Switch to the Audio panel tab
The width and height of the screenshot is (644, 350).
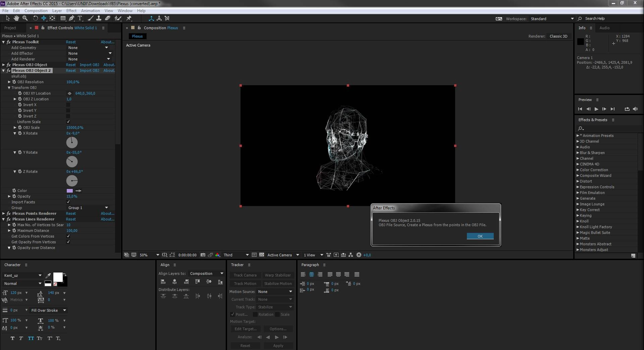tap(604, 28)
